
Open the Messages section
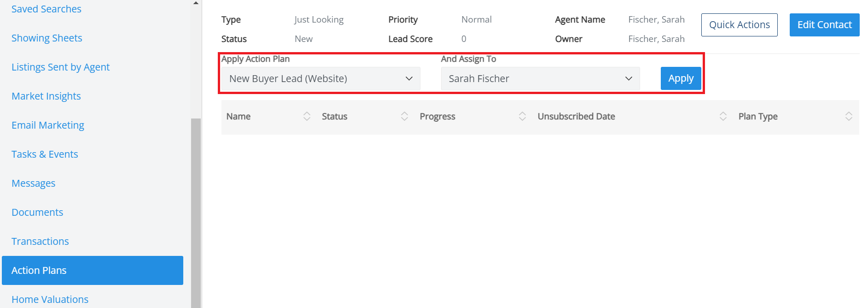(33, 183)
